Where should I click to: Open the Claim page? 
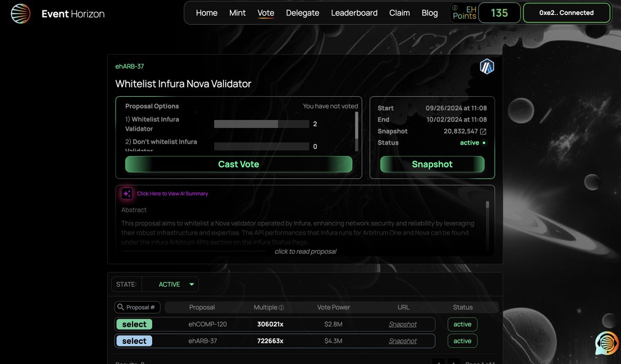click(400, 13)
